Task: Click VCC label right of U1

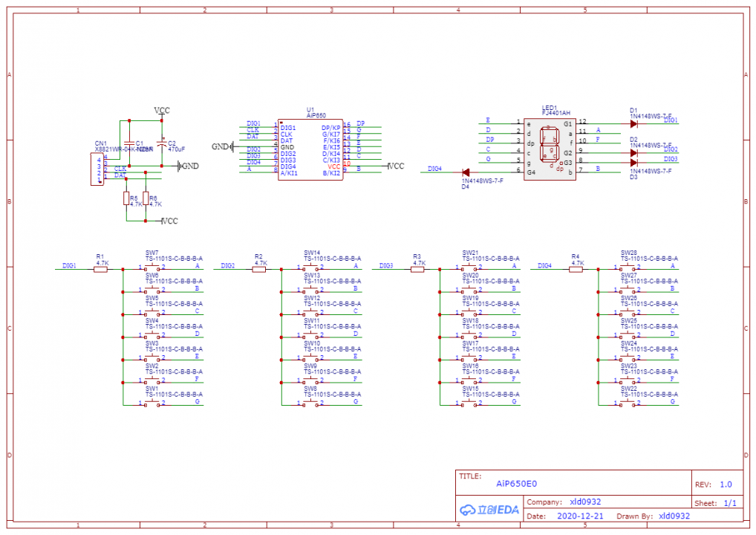Action: tap(396, 166)
